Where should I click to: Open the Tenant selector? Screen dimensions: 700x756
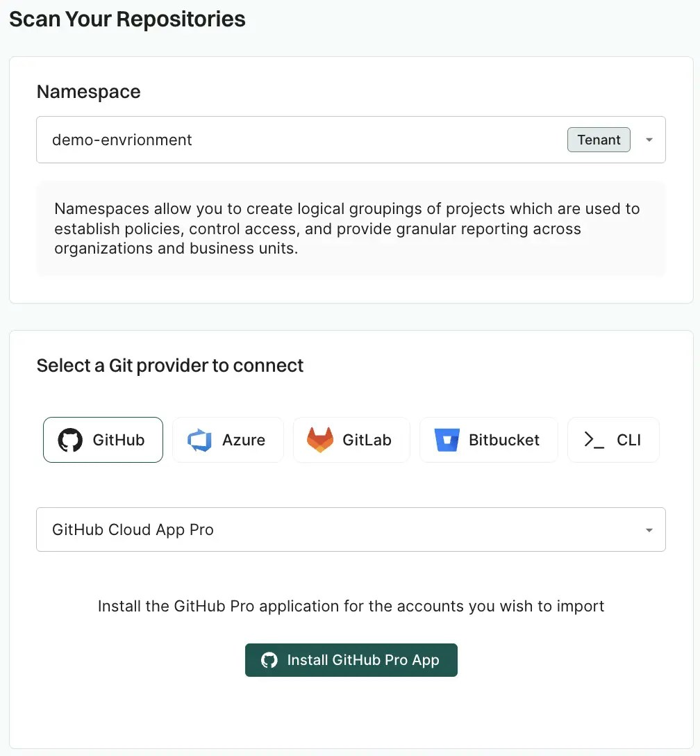[598, 140]
